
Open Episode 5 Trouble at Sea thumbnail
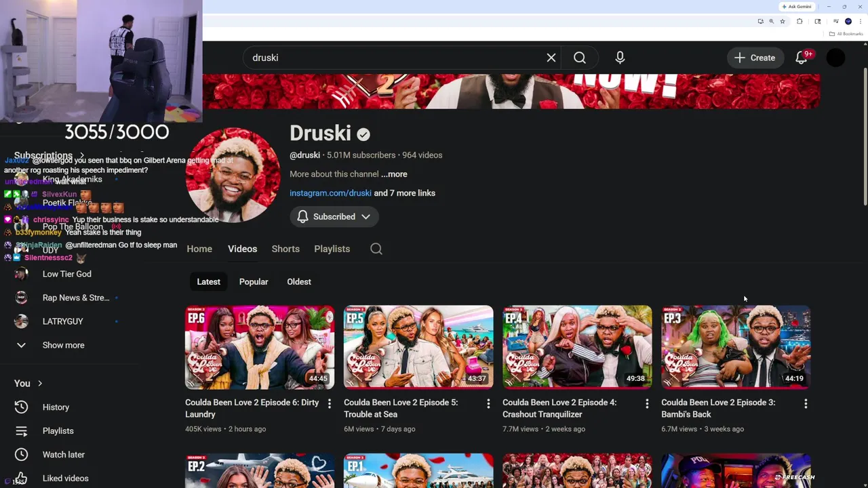pos(418,347)
